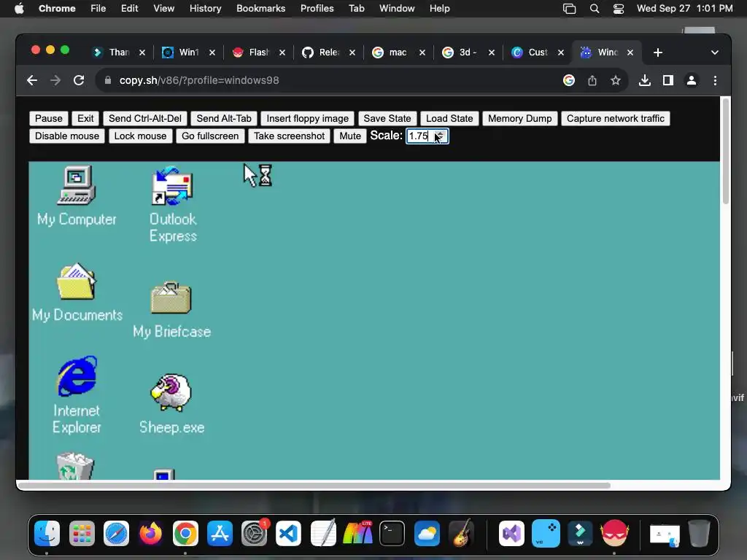
Task: Click Save State button
Action: point(387,119)
